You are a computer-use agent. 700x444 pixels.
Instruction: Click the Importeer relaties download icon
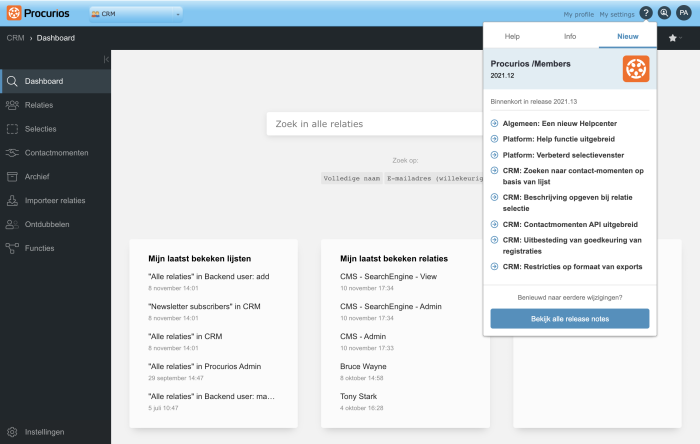(x=12, y=201)
